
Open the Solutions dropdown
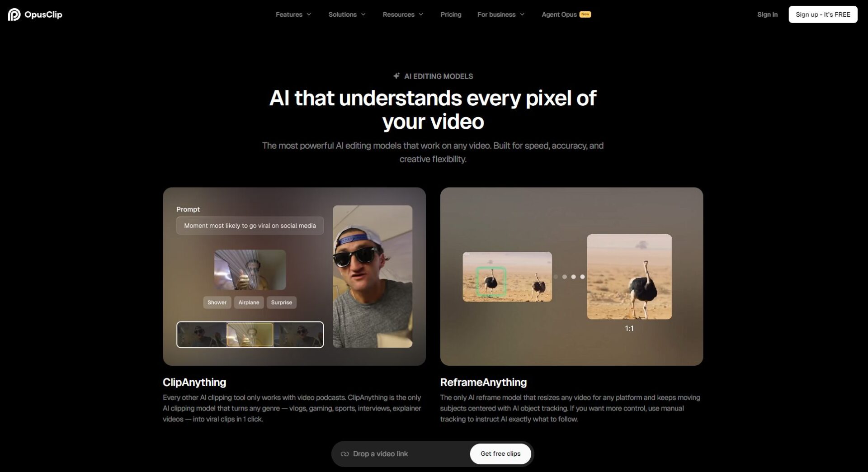(347, 14)
